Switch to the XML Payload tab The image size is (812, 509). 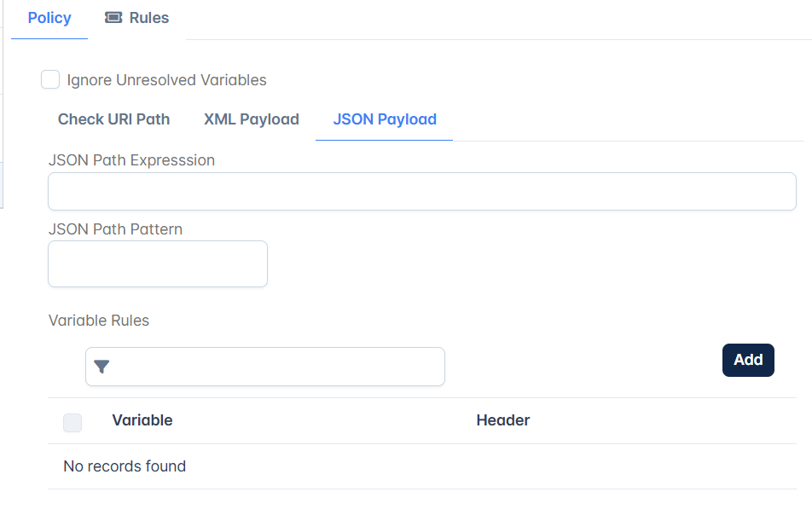click(x=251, y=119)
